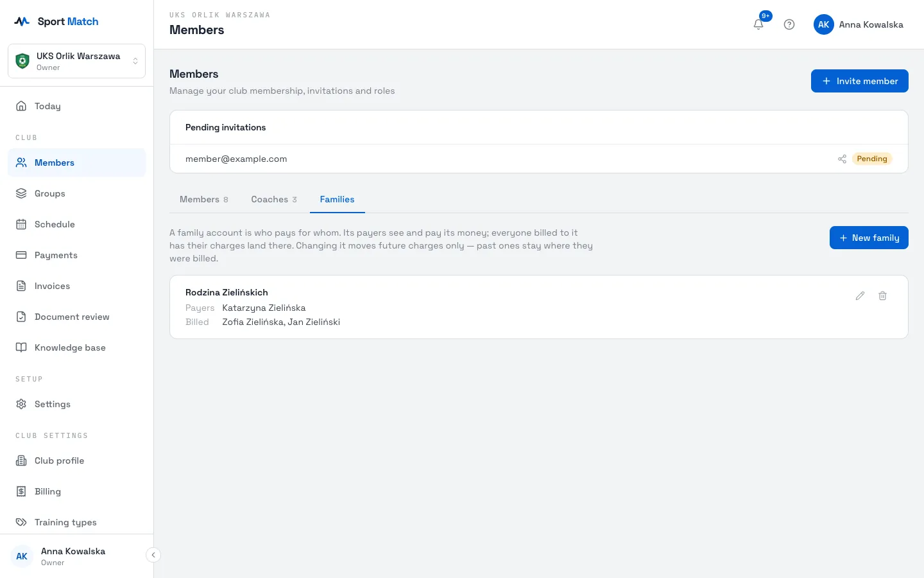
Task: Click the Invite member button
Action: [859, 81]
